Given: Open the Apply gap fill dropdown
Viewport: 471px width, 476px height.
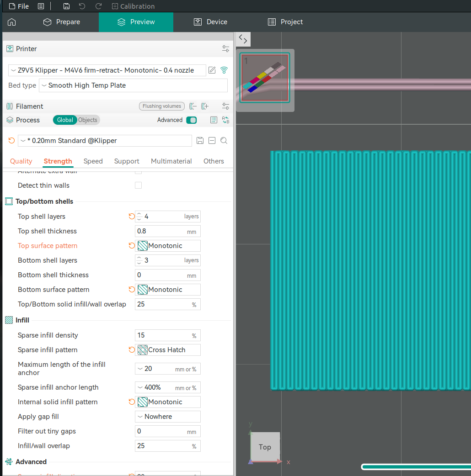Looking at the screenshot, I should point(168,417).
